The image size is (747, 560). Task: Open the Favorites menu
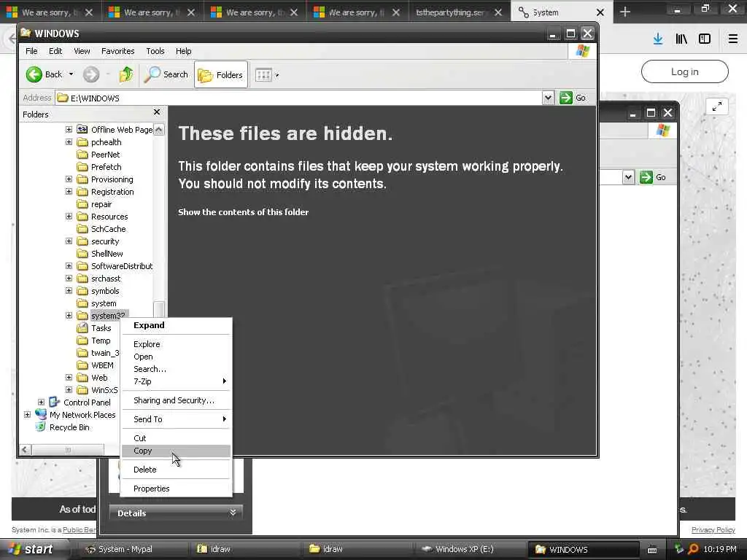(x=117, y=51)
